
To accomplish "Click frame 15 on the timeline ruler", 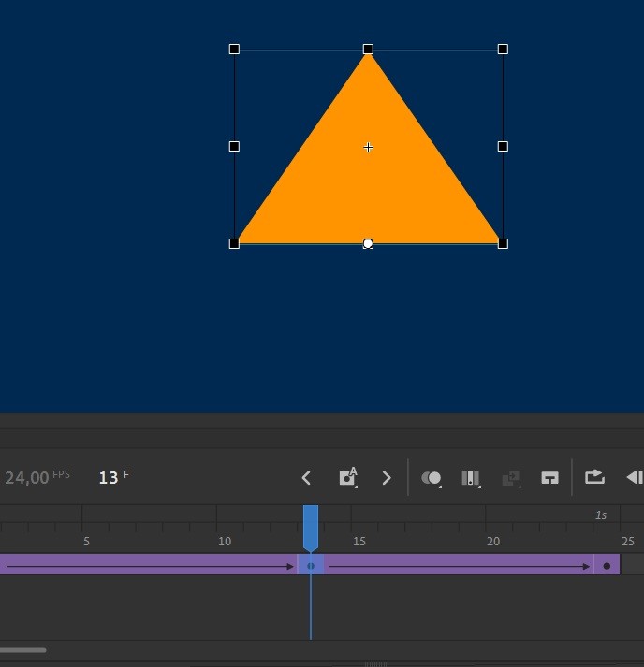I will 359,541.
